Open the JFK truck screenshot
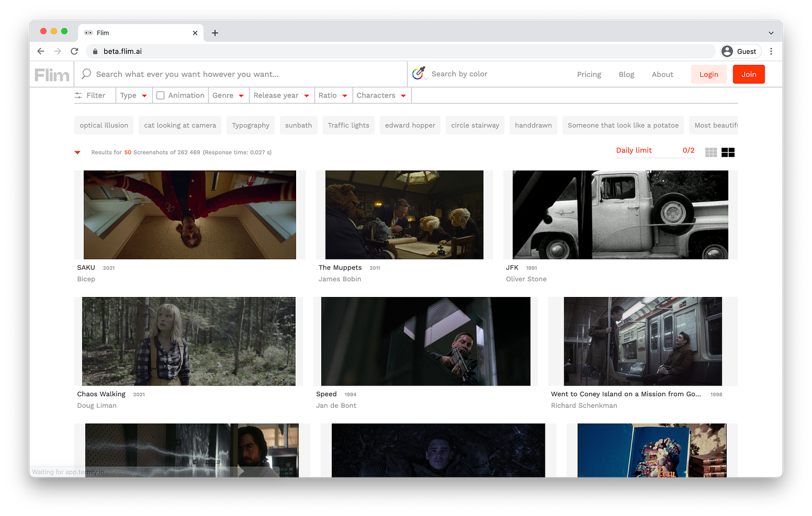Viewport: 812px width, 516px height. click(x=620, y=215)
